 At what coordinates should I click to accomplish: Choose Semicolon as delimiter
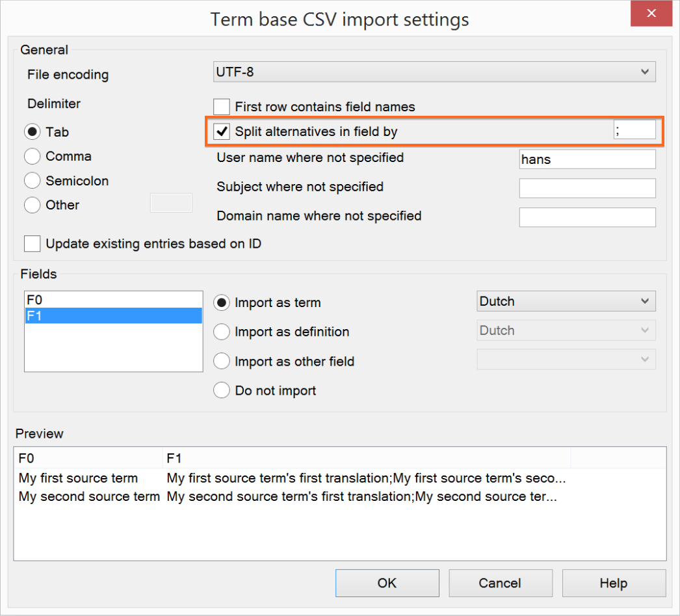33,181
